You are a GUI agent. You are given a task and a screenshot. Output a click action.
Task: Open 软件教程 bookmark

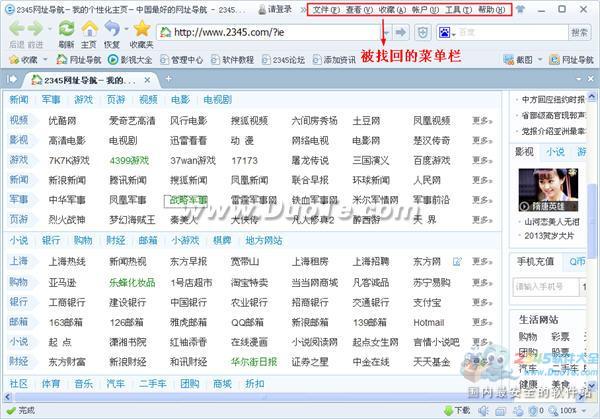232,60
